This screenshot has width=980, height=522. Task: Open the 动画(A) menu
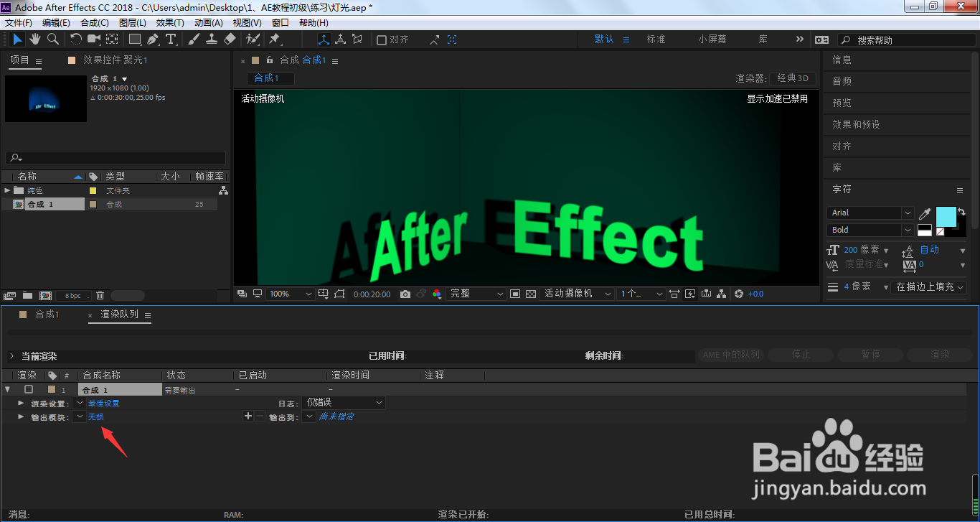209,23
